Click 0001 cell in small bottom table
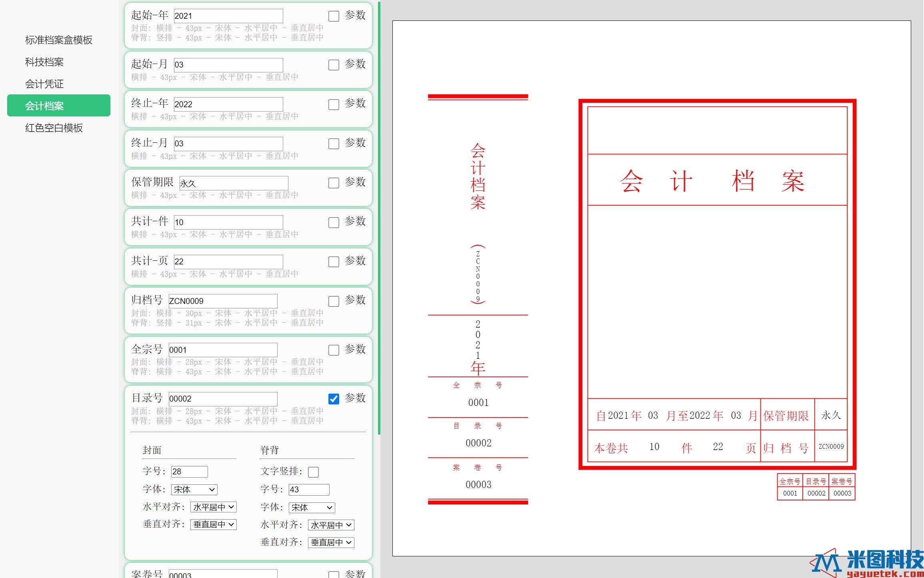 [x=790, y=493]
